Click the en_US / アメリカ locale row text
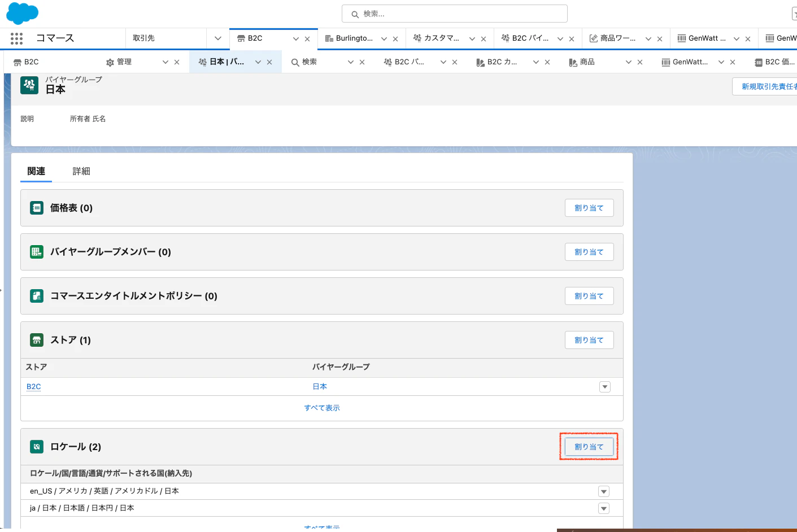 tap(104, 491)
